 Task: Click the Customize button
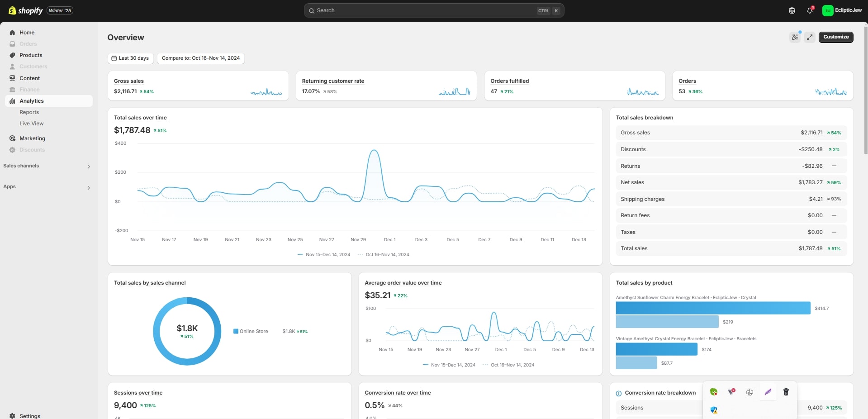click(835, 37)
